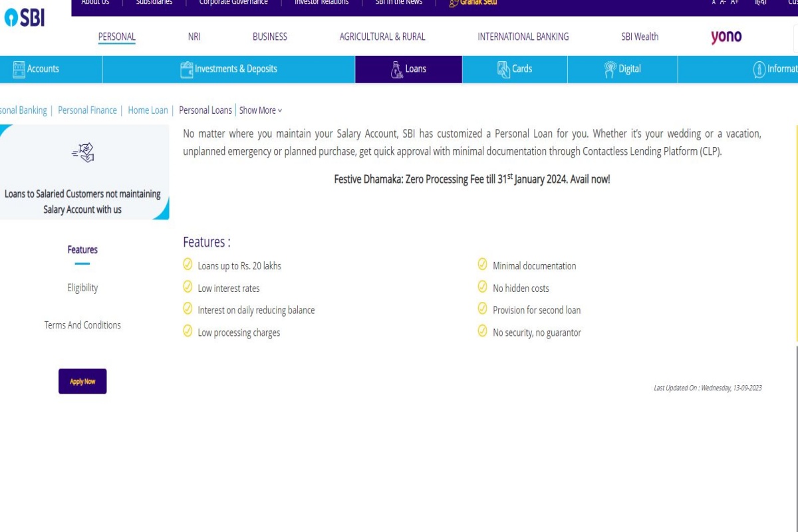The image size is (798, 532).
Task: Click the checkmark beside Interest on daily reducing balance
Action: [x=188, y=309]
